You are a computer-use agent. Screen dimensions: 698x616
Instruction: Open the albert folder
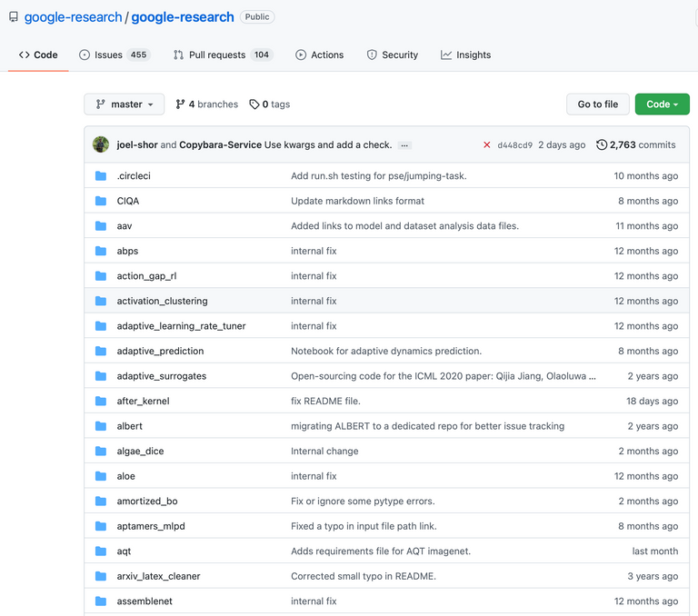coord(130,426)
